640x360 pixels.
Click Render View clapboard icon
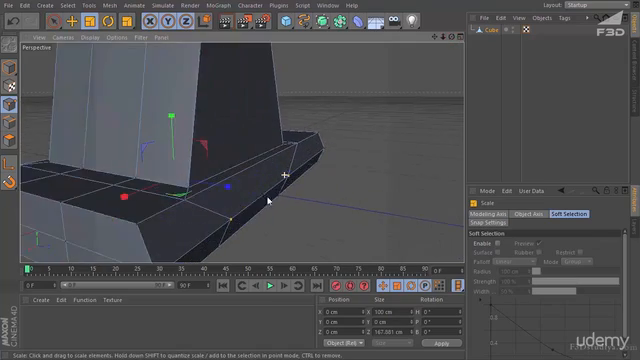(224, 21)
